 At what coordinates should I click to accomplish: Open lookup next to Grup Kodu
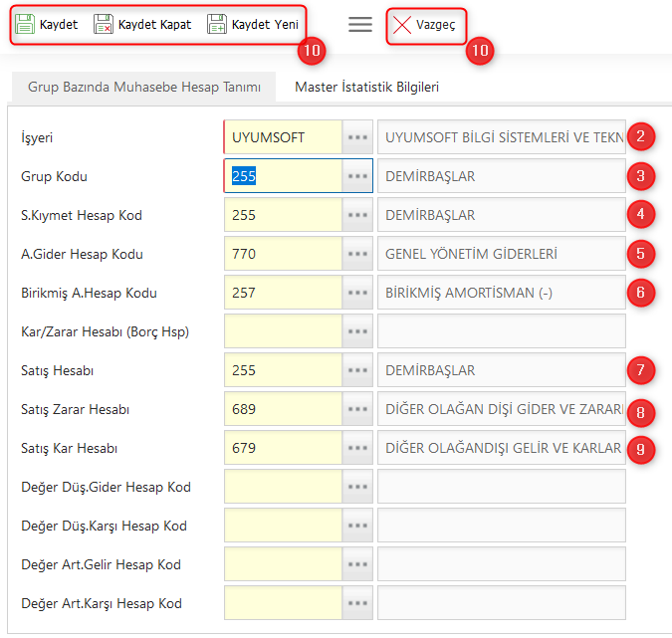357,176
